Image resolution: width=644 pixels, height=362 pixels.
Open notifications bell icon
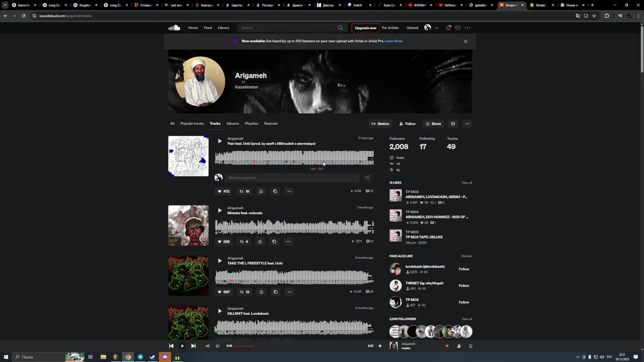[x=448, y=28]
